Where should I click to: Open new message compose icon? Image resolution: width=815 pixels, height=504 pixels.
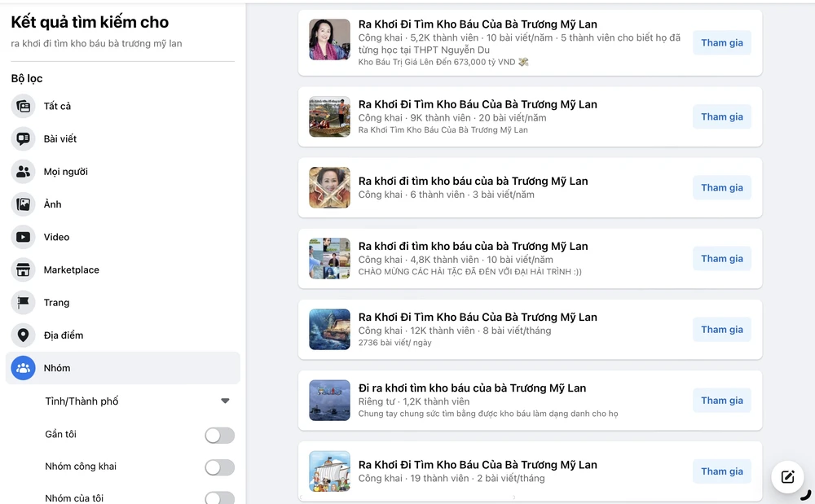pyautogui.click(x=787, y=477)
